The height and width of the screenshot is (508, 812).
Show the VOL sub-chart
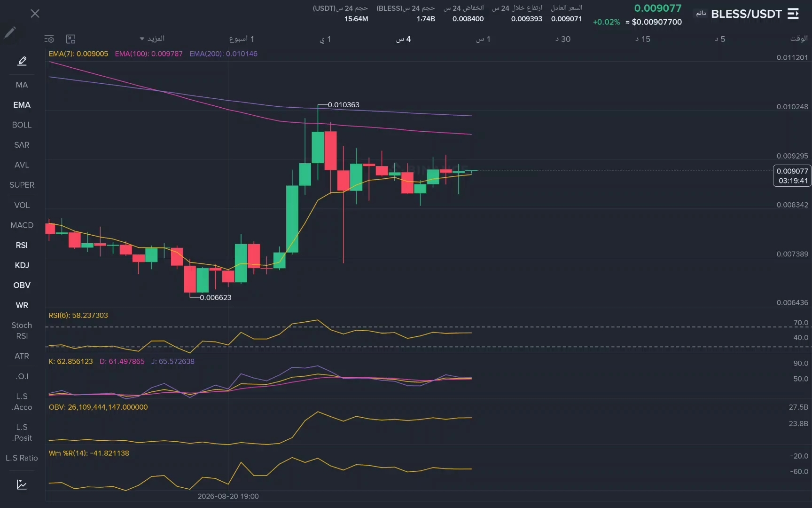click(22, 205)
